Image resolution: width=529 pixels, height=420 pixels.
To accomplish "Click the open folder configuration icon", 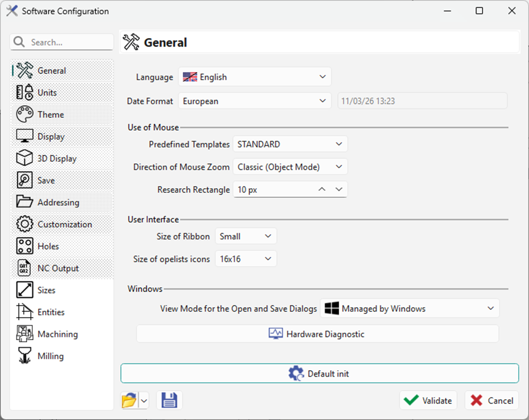I will (x=129, y=400).
